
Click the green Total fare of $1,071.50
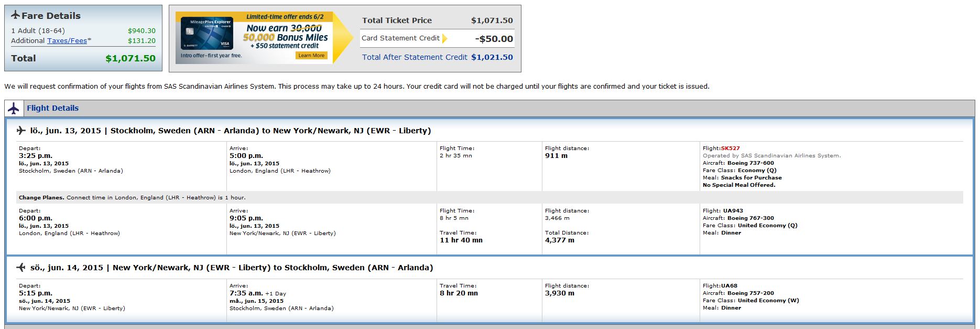(x=130, y=58)
